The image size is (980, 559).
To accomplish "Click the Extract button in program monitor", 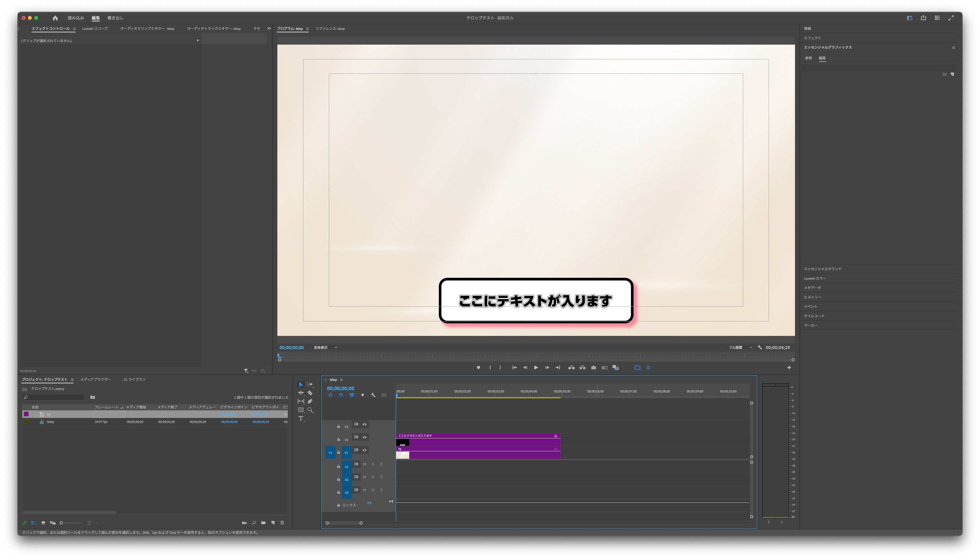I will [582, 367].
